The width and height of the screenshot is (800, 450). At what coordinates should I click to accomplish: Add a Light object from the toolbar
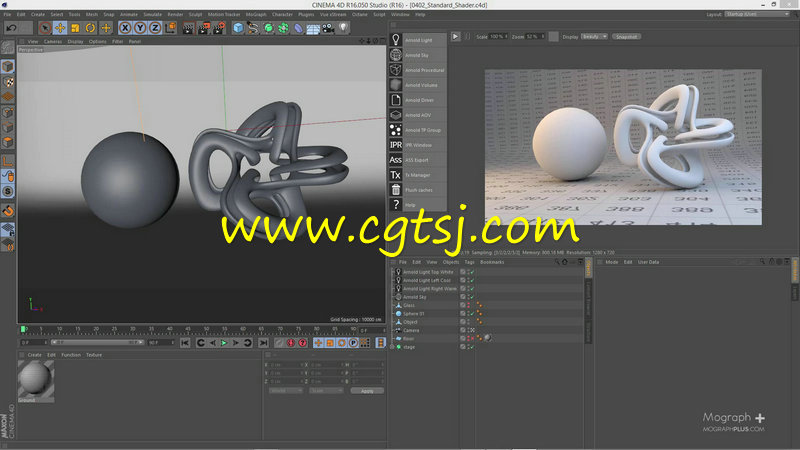(343, 28)
